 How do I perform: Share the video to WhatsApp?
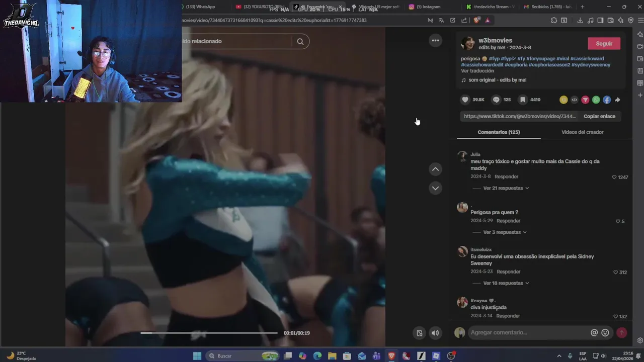596,100
